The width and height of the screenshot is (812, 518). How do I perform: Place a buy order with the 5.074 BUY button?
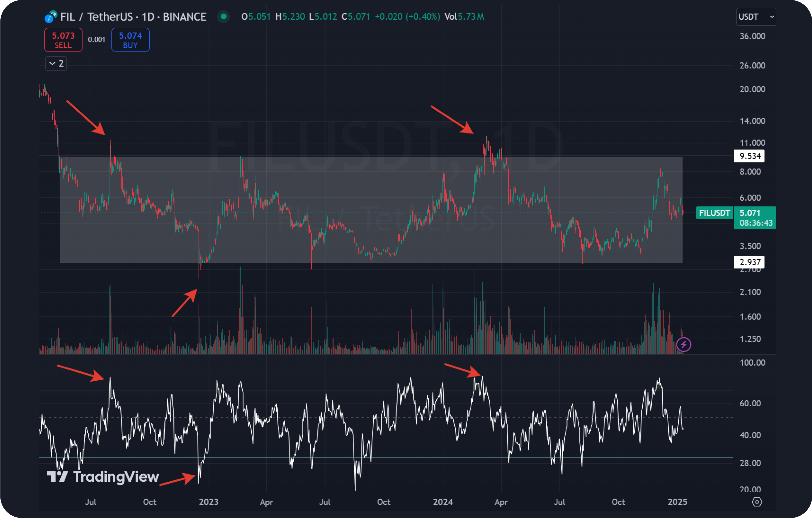pos(130,40)
